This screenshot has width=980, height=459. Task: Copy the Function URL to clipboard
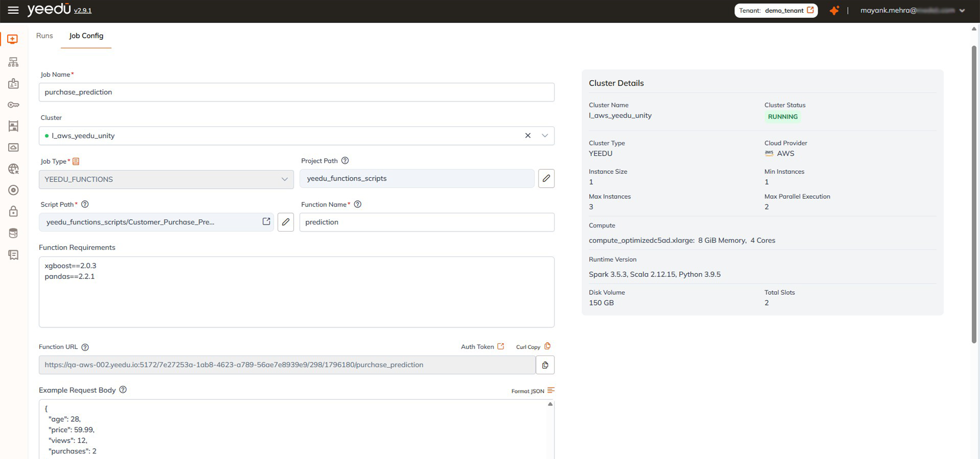pos(545,365)
